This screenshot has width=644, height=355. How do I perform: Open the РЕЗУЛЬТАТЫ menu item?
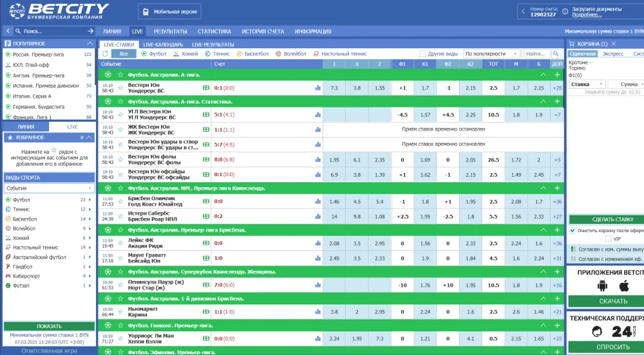(x=170, y=31)
